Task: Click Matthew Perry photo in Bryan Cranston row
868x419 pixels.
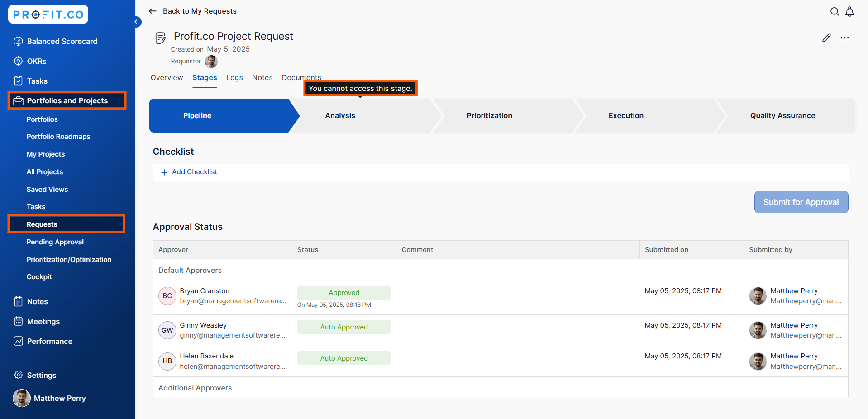Action: click(758, 296)
